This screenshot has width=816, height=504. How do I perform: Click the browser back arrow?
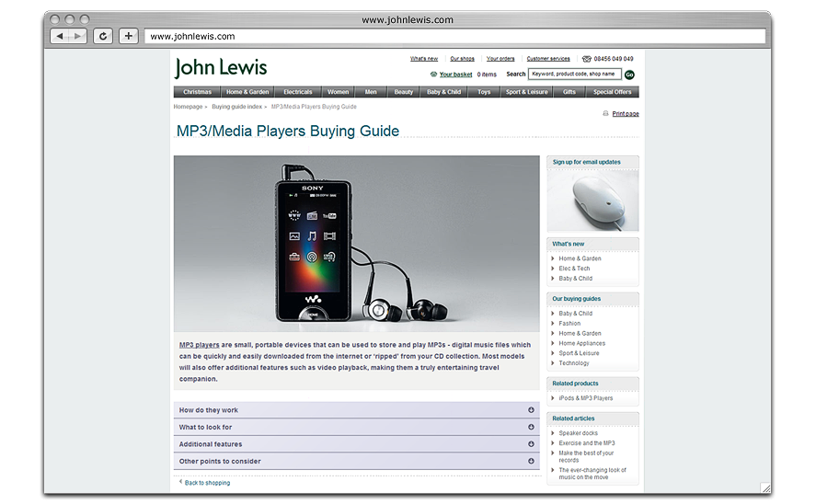[59, 36]
